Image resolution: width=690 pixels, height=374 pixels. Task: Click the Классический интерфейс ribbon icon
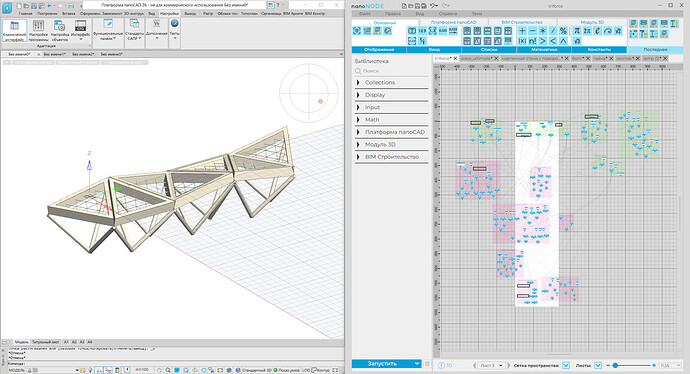click(15, 31)
